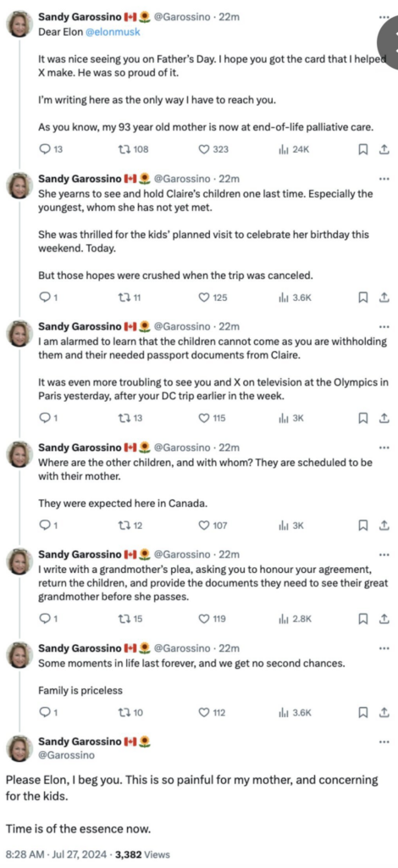Screen dimensions: 398x868
Task: Bookmark the tweet about the Paris Olympics
Action: (x=363, y=418)
